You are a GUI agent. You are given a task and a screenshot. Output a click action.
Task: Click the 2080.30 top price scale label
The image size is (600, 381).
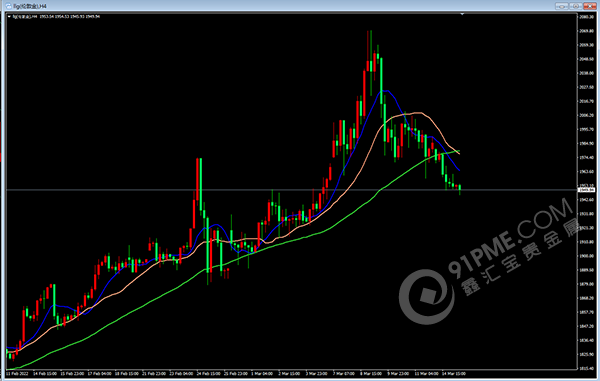tap(587, 17)
